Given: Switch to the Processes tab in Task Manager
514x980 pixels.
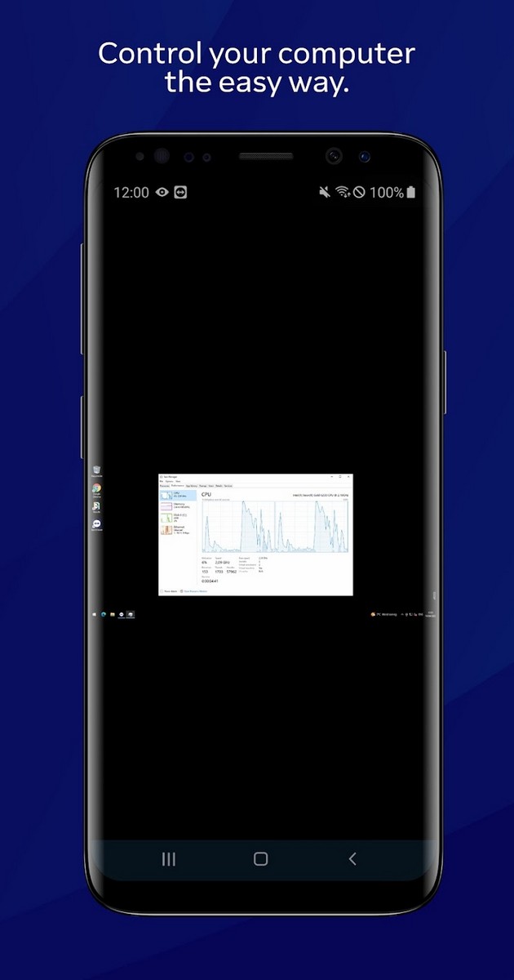Looking at the screenshot, I should (x=165, y=485).
